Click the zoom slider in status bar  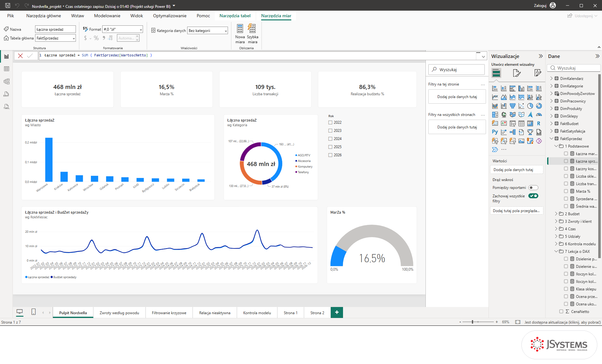478,322
